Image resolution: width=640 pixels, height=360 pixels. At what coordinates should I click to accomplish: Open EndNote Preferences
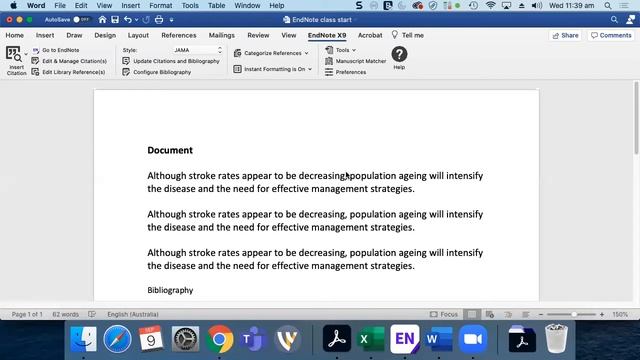(346, 72)
